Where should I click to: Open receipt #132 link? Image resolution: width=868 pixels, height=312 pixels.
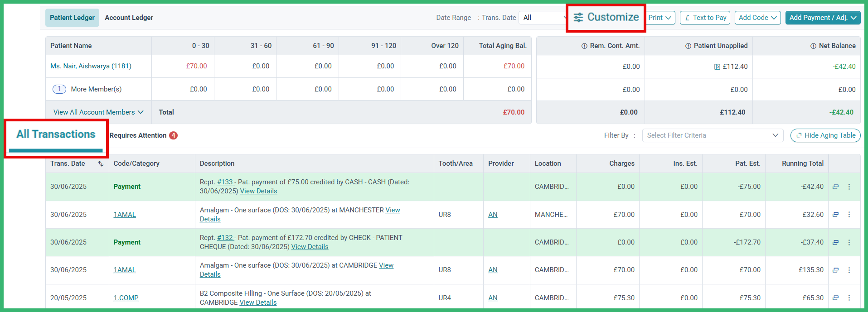[x=225, y=238]
